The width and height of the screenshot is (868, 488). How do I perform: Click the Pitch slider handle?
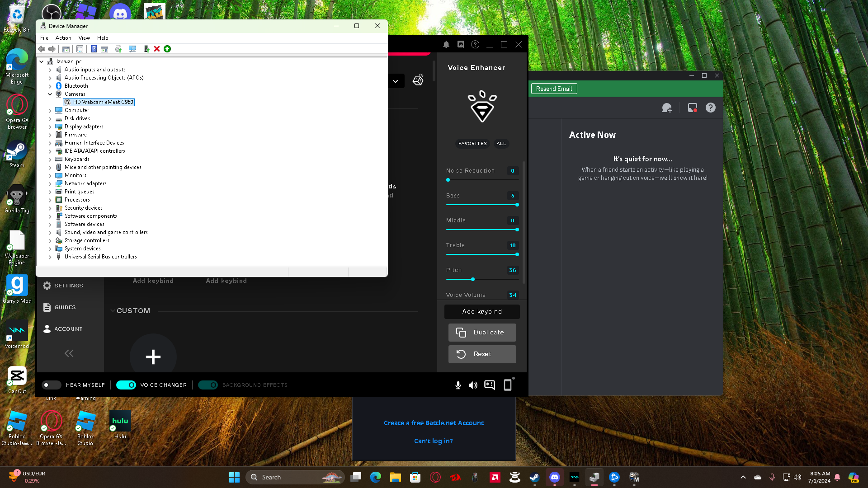click(x=473, y=279)
